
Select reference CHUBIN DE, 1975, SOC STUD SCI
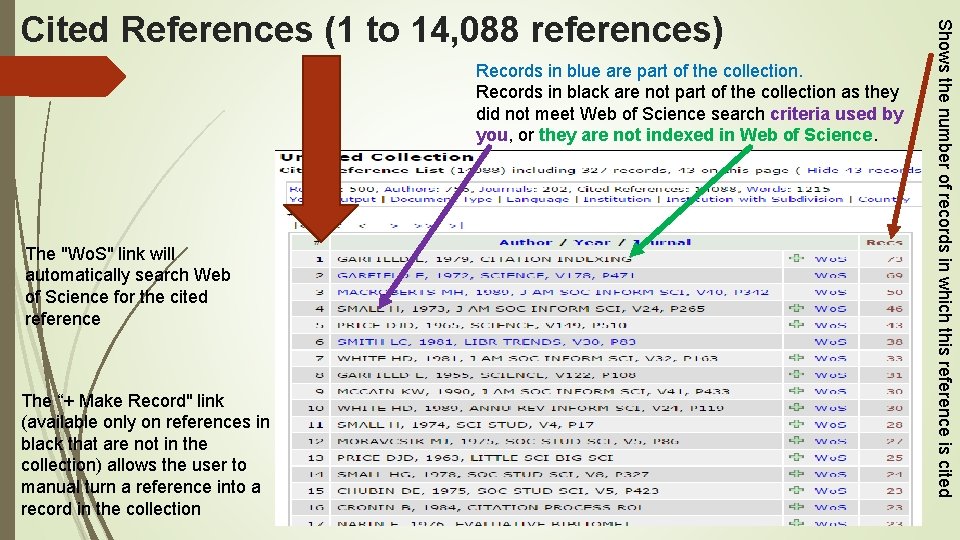pos(498,490)
